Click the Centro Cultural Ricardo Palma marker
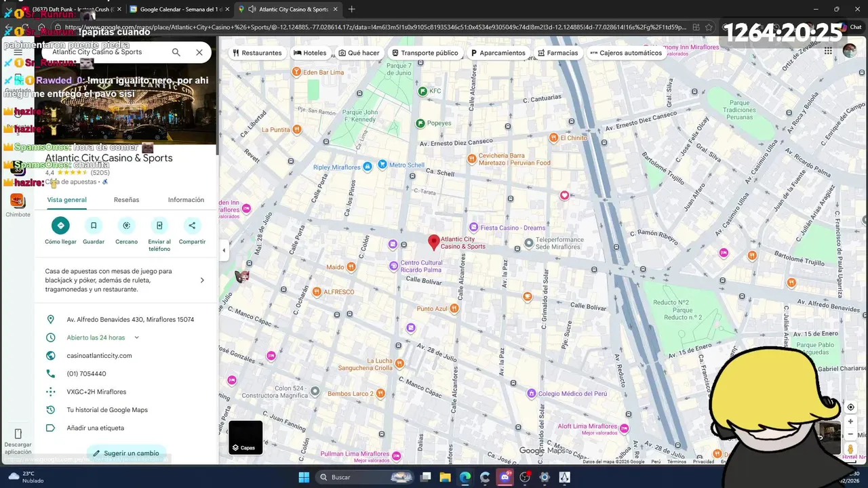Screen dimensions: 868x488 (393, 266)
